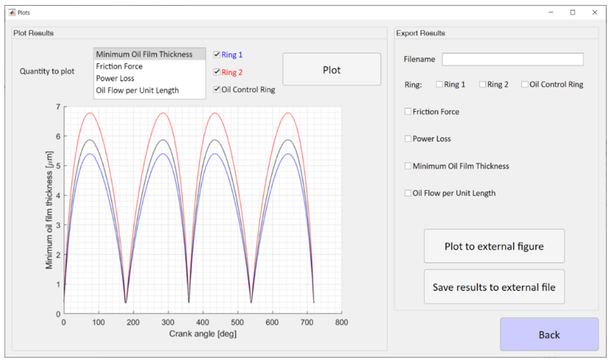Enable Ring 1 in Export Results
This screenshot has width=613, height=364.
tap(439, 84)
